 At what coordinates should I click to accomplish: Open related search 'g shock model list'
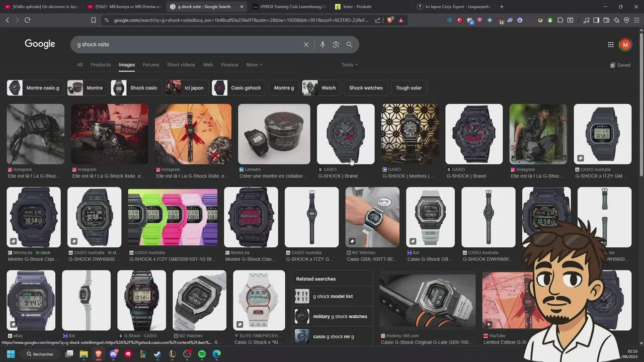tap(332, 297)
